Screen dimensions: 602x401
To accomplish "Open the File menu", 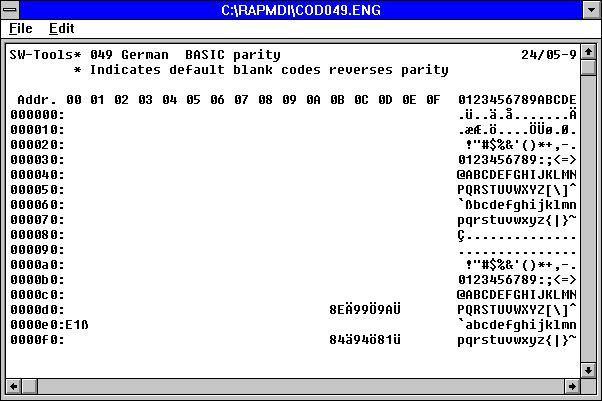I will click(x=21, y=28).
